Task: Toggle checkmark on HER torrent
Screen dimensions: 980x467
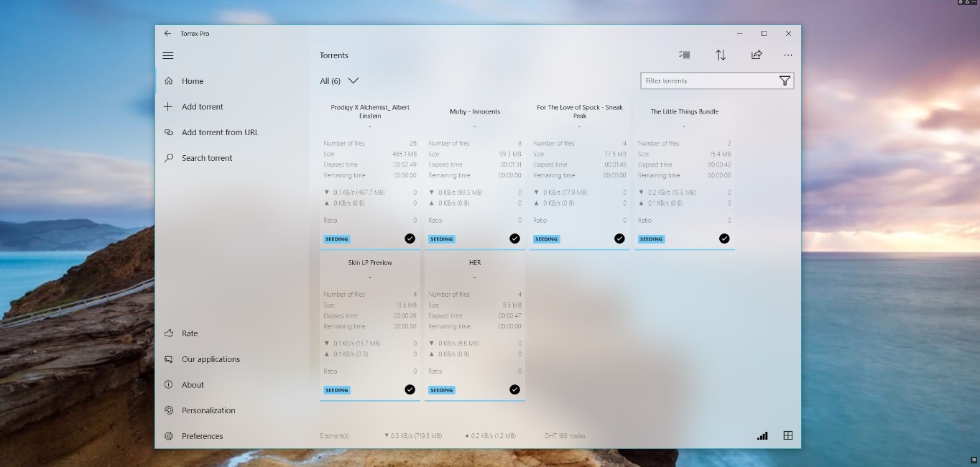Action: point(514,389)
